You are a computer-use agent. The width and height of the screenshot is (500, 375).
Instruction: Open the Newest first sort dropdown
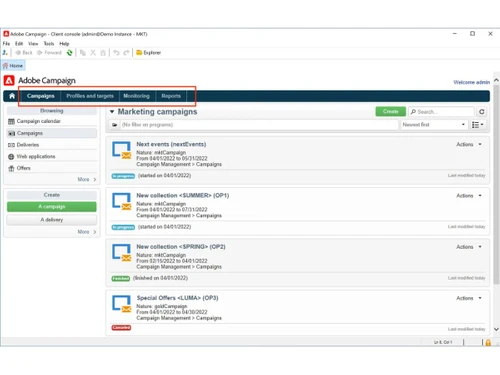coord(434,125)
